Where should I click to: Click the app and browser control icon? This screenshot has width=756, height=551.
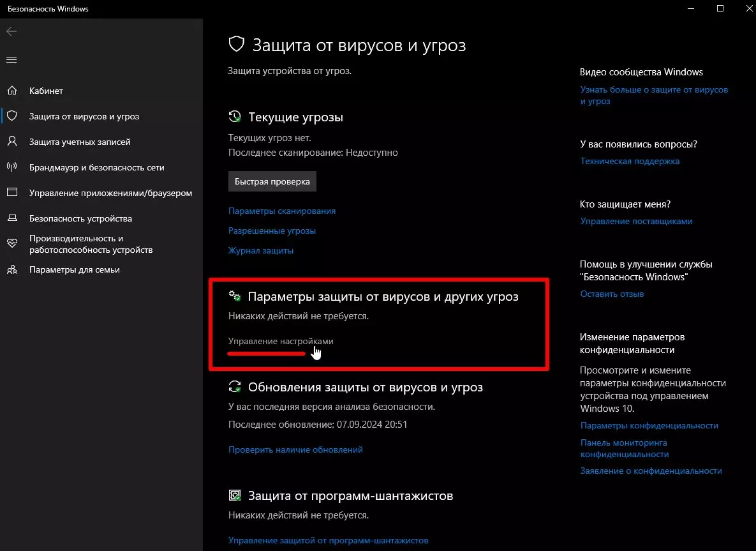tap(11, 193)
